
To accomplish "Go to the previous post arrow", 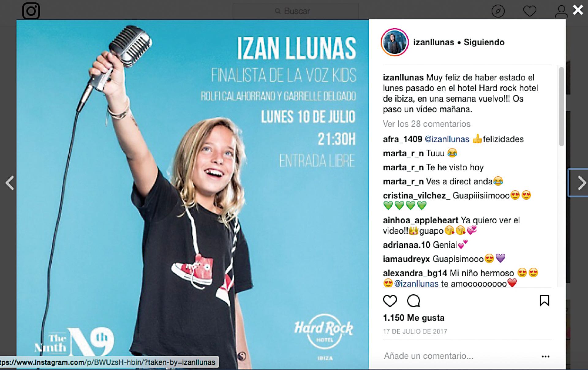I will 10,183.
